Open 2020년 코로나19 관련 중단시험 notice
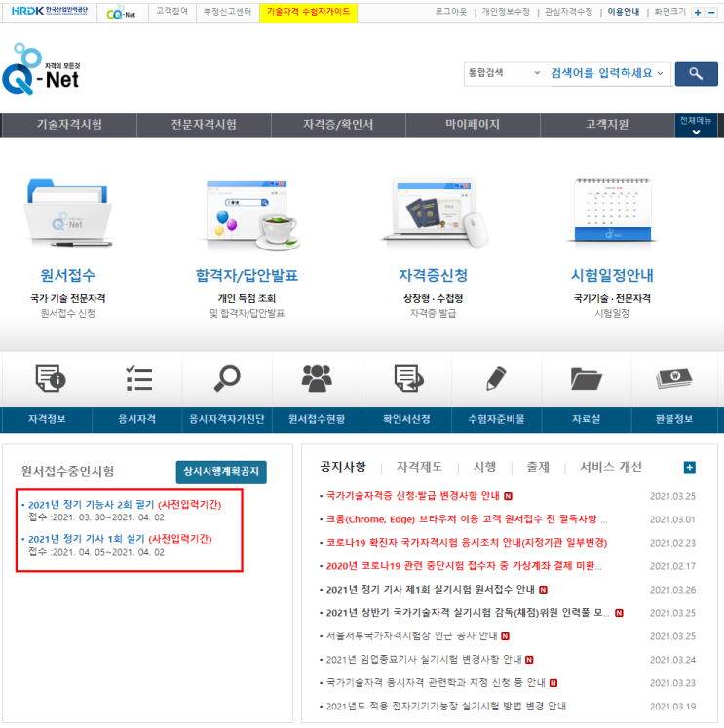This screenshot has width=724, height=728. (x=463, y=566)
